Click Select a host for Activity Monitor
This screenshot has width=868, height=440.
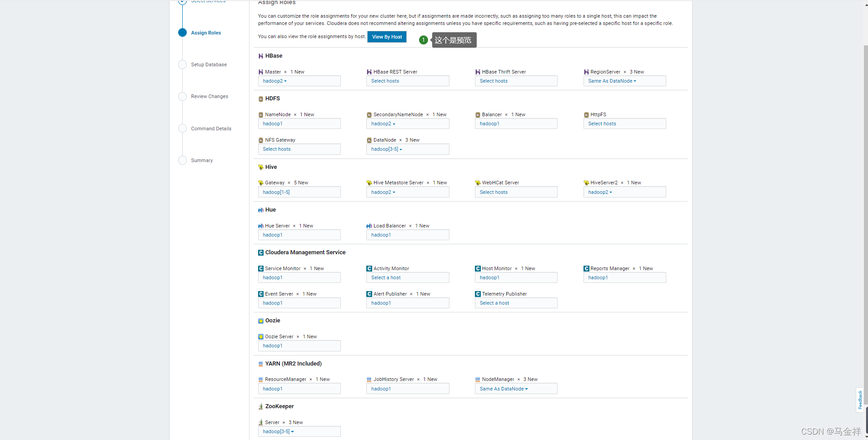pos(408,277)
